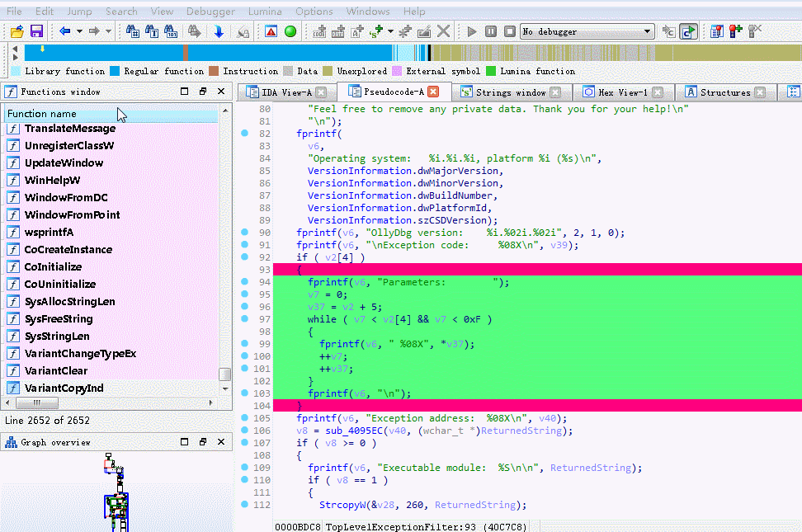Click the red warning triangle icon

[x=271, y=31]
